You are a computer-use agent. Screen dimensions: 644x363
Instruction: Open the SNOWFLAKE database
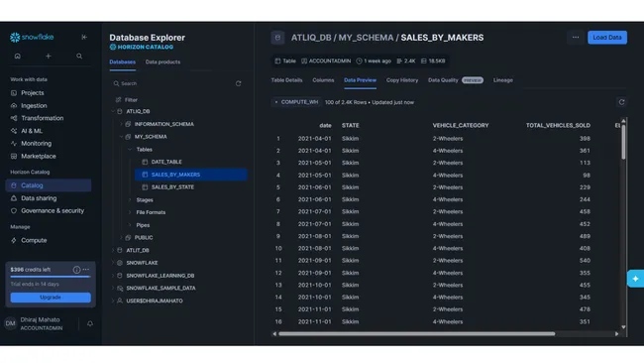pos(142,263)
